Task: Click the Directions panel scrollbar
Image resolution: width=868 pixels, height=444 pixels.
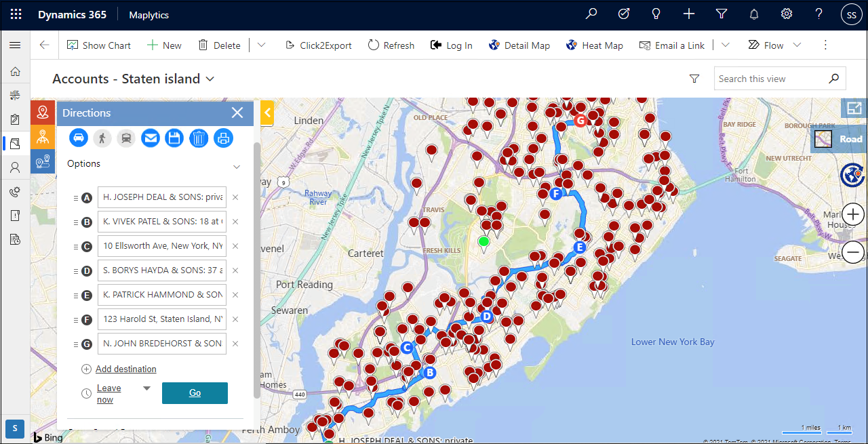Action: [256, 270]
